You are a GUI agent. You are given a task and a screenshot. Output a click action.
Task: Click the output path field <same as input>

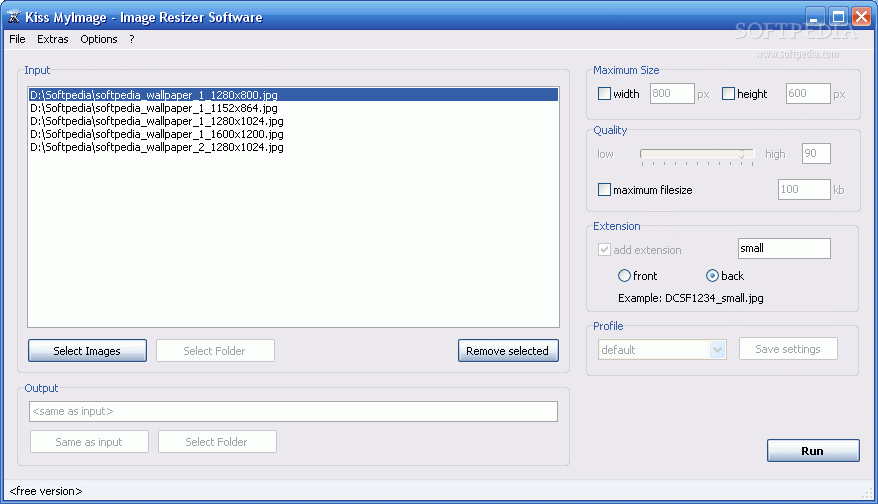click(293, 412)
